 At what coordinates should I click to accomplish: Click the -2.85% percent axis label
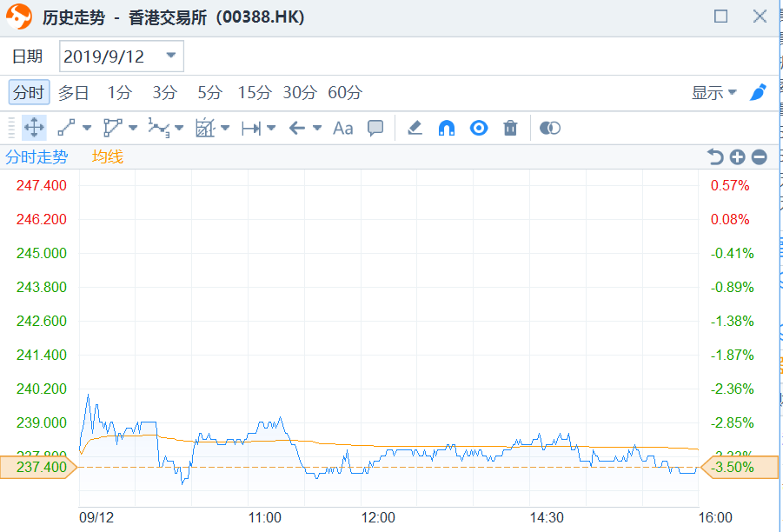[x=732, y=422]
